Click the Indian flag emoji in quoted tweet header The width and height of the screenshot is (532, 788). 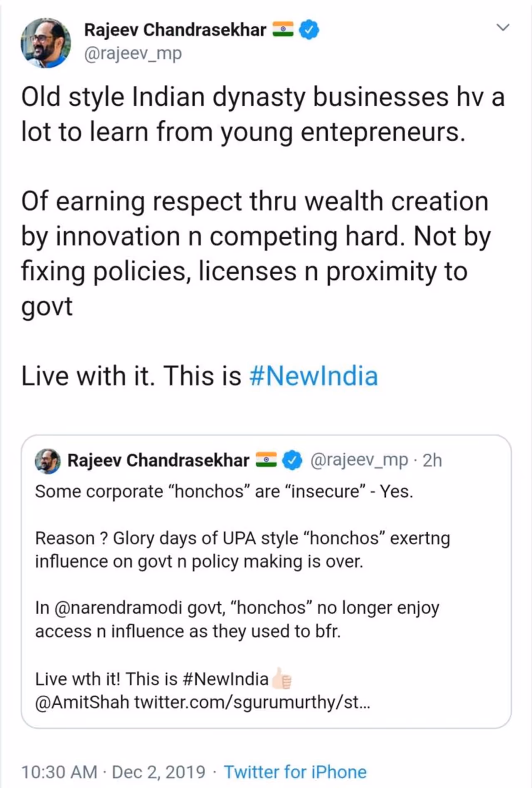(266, 460)
